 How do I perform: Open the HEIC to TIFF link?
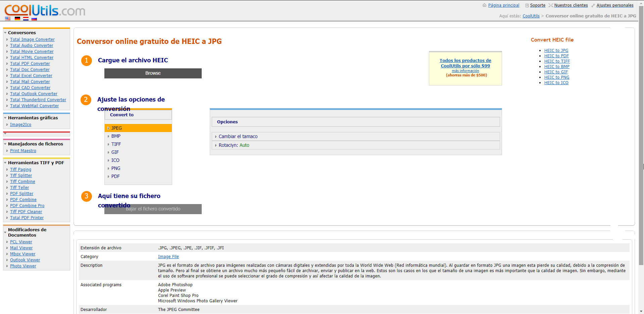pyautogui.click(x=557, y=61)
